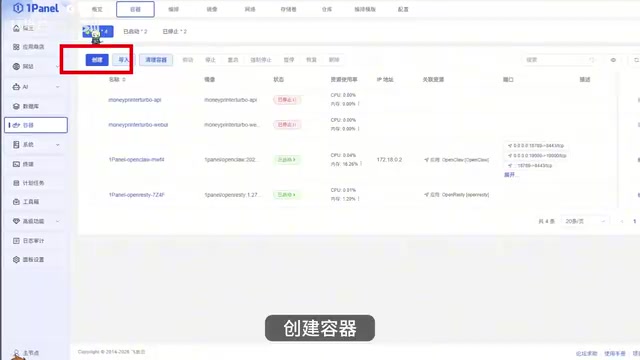Open stopped status badge of moneyprinterturbo-webui

click(x=287, y=124)
